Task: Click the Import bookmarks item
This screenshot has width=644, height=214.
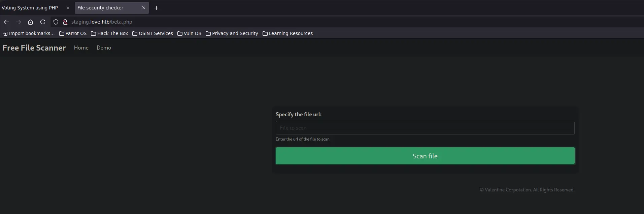Action: click(29, 33)
